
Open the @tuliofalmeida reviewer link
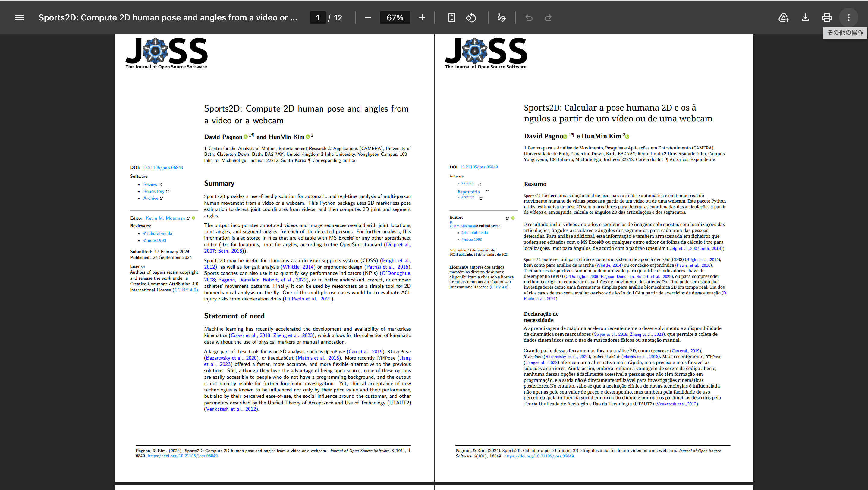pos(157,234)
